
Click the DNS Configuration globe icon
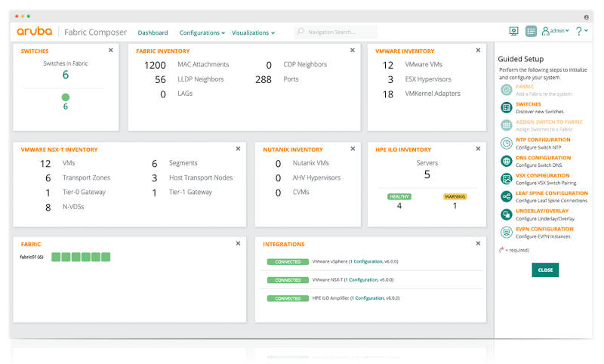506,162
